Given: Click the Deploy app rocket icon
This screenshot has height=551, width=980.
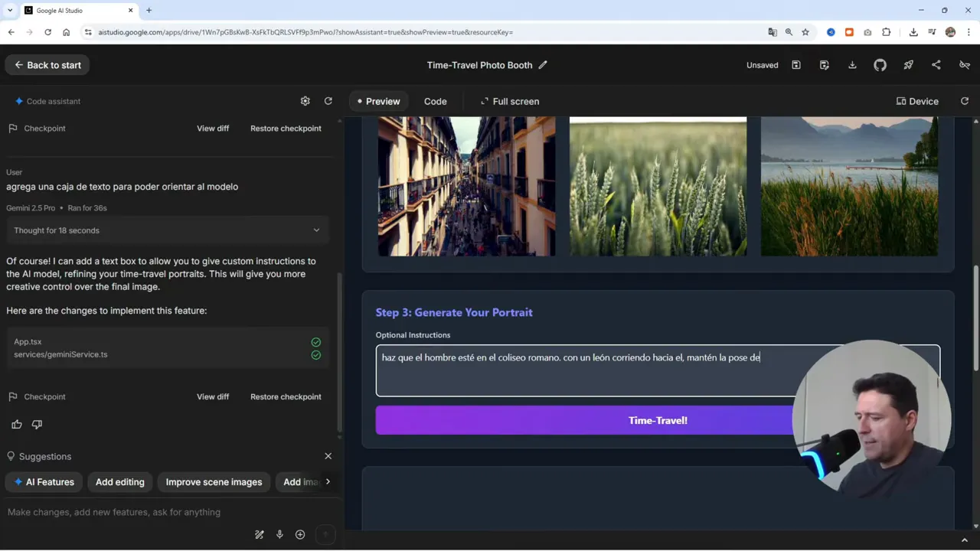Looking at the screenshot, I should 908,65.
